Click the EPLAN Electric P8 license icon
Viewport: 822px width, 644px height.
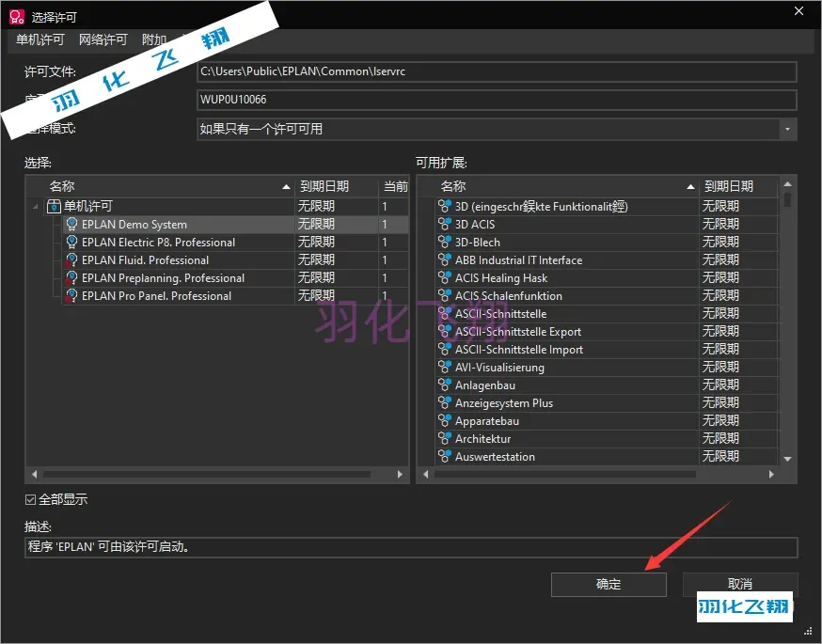(71, 243)
